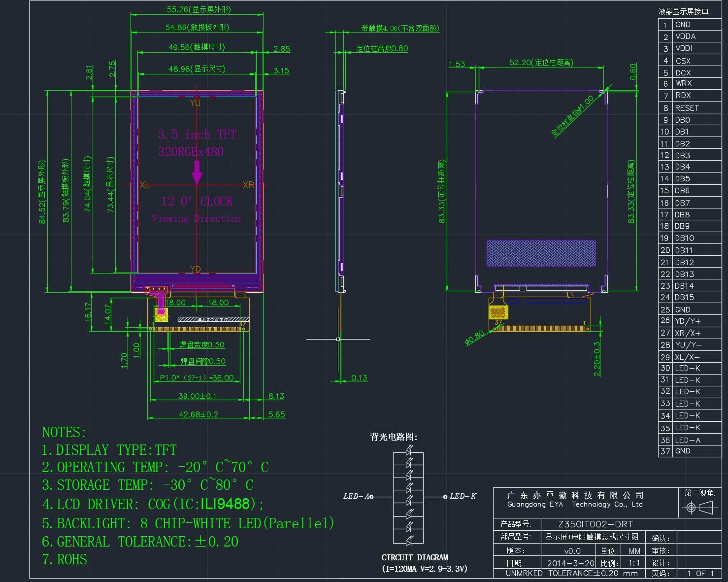Click the magenta viewing direction arrow
This screenshot has height=582, width=728.
tap(197, 172)
